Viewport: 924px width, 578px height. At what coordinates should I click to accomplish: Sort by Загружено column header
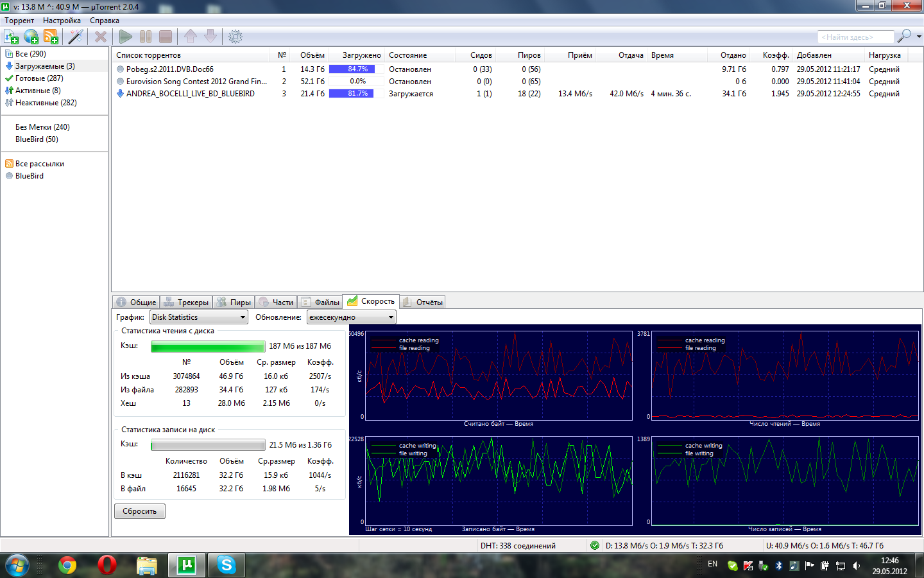357,55
